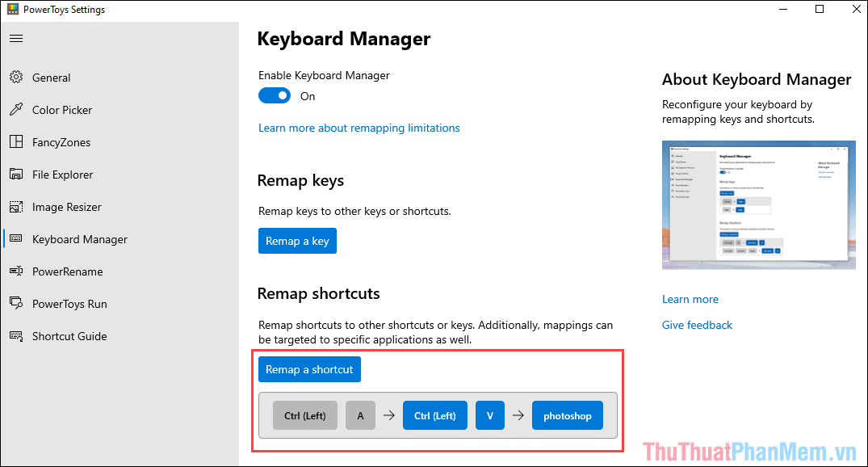Click the Give feedback link
The width and height of the screenshot is (868, 467).
(x=696, y=324)
